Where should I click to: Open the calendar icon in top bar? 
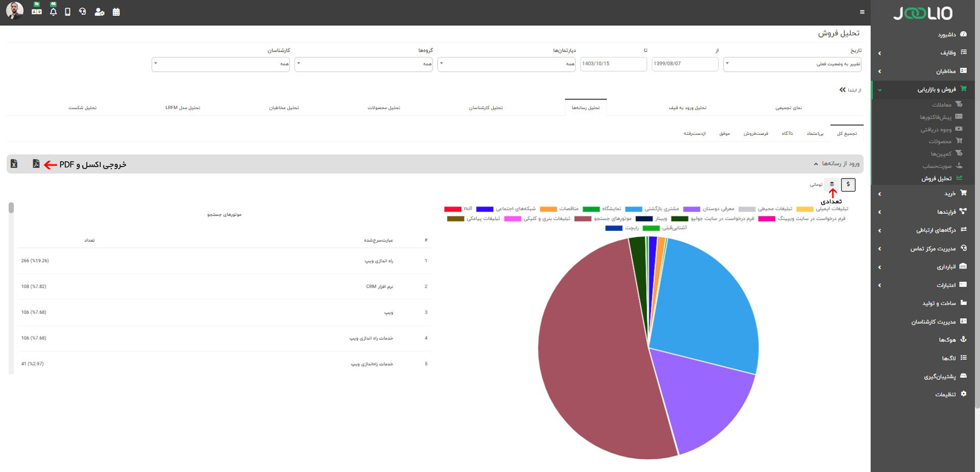pyautogui.click(x=116, y=12)
